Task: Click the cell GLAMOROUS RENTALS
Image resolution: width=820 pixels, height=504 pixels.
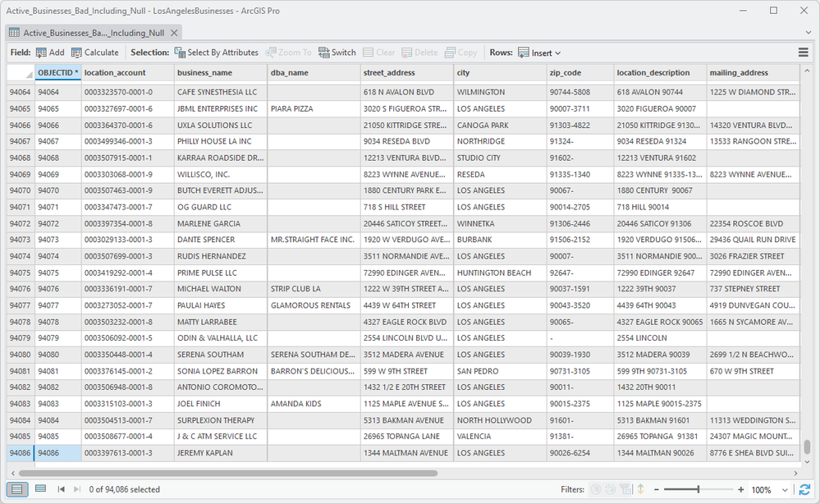Action: (x=314, y=305)
